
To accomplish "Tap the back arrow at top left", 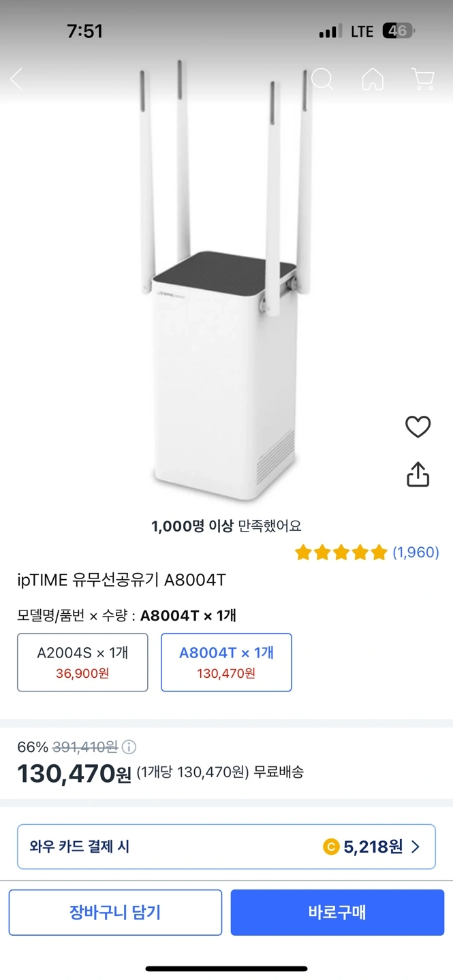I will click(x=15, y=79).
